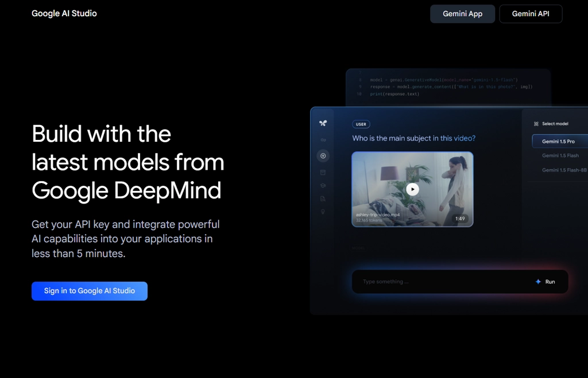Screen dimensions: 588x378
Task: Click the document search icon in the sidebar
Action: pos(323,199)
